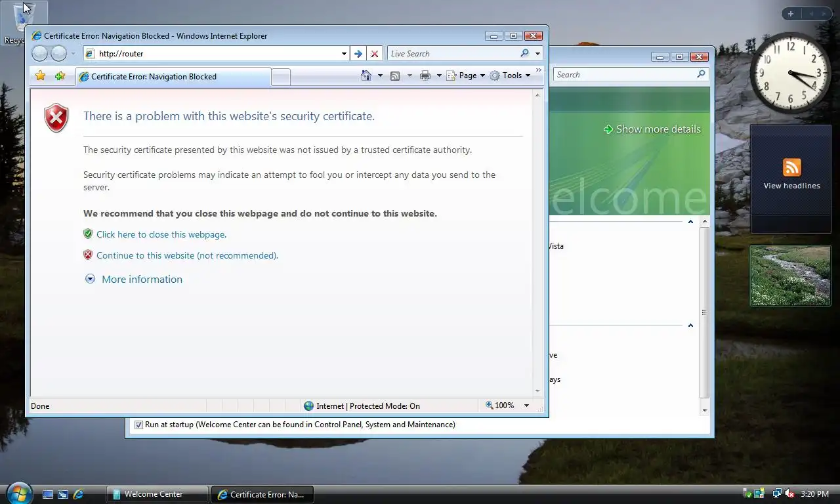Image resolution: width=840 pixels, height=504 pixels.
Task: Switch to Certificate Error taskbar button
Action: (262, 494)
